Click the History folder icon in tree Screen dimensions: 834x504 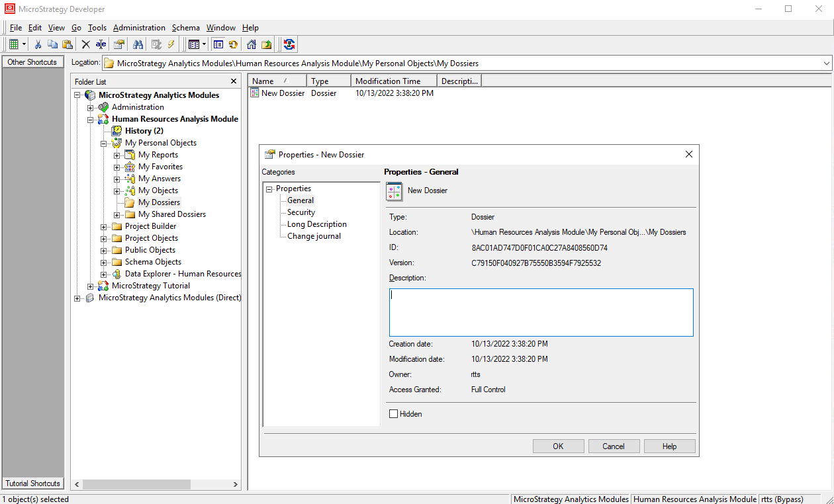pyautogui.click(x=117, y=131)
